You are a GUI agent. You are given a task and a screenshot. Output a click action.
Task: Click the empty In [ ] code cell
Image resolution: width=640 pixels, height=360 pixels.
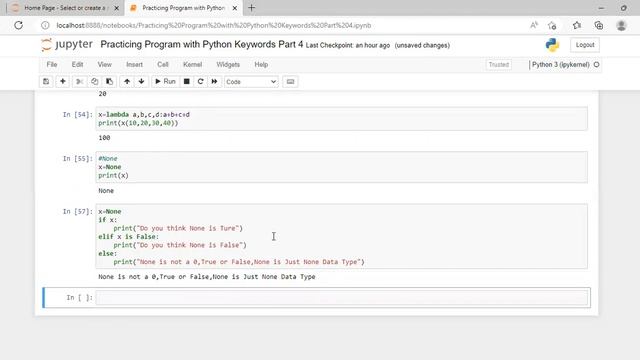tap(342, 298)
